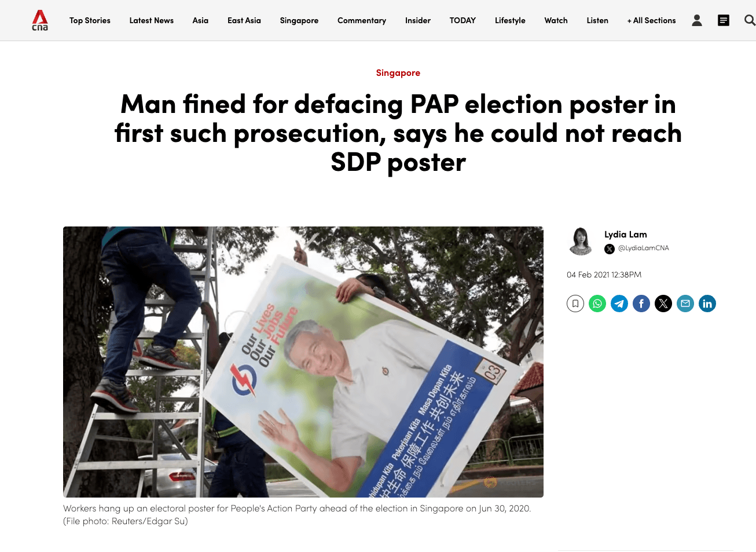Open the Latest News menu item
The height and width of the screenshot is (552, 756).
pos(152,20)
